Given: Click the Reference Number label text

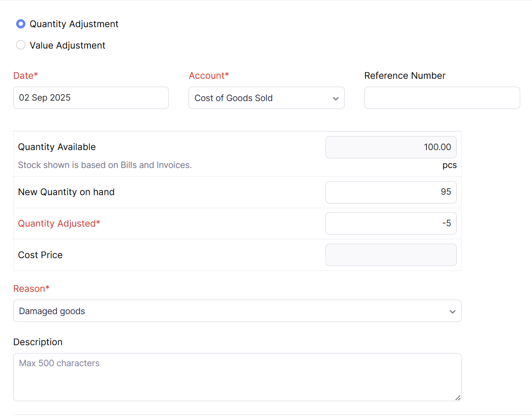Looking at the screenshot, I should [405, 76].
